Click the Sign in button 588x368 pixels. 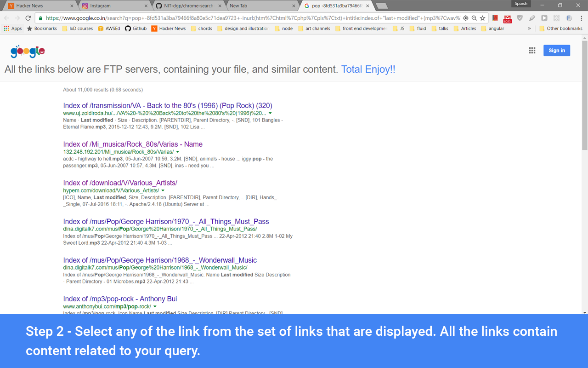(x=557, y=51)
